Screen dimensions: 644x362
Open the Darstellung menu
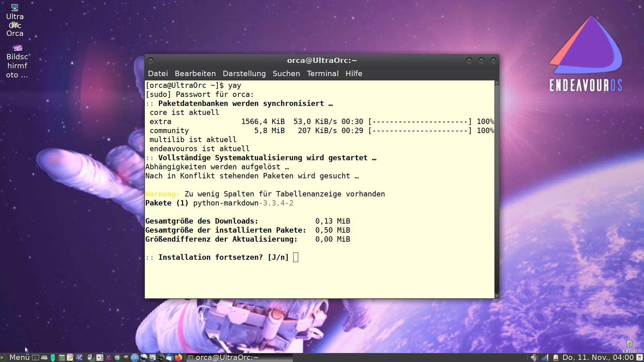coord(244,73)
